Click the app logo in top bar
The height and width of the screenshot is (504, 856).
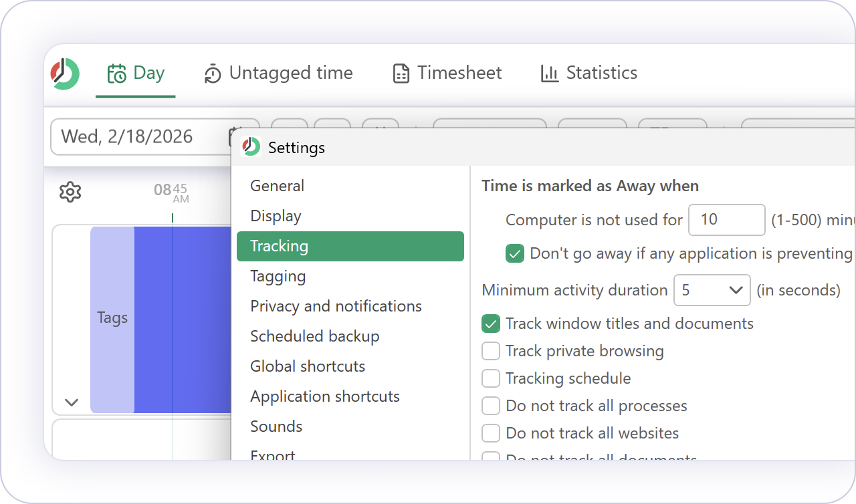[65, 74]
